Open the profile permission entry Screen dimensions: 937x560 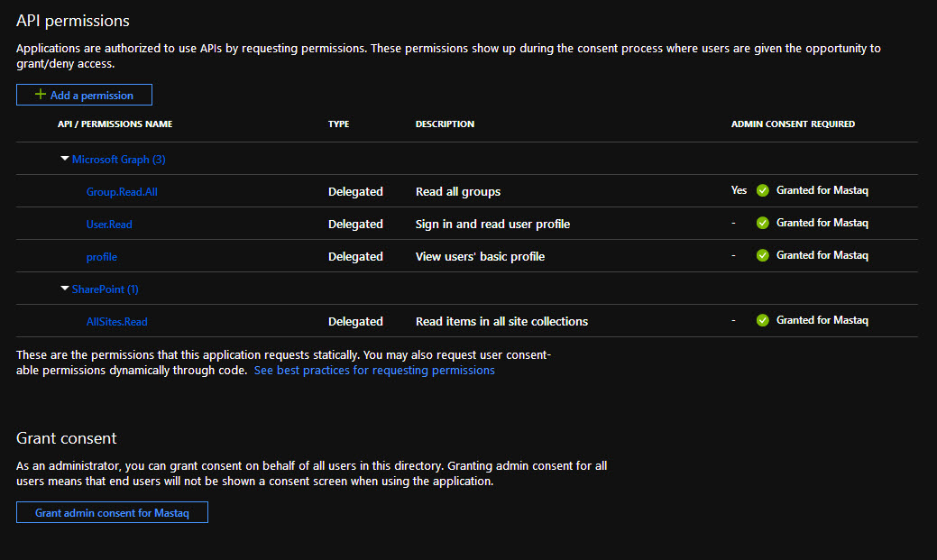102,257
